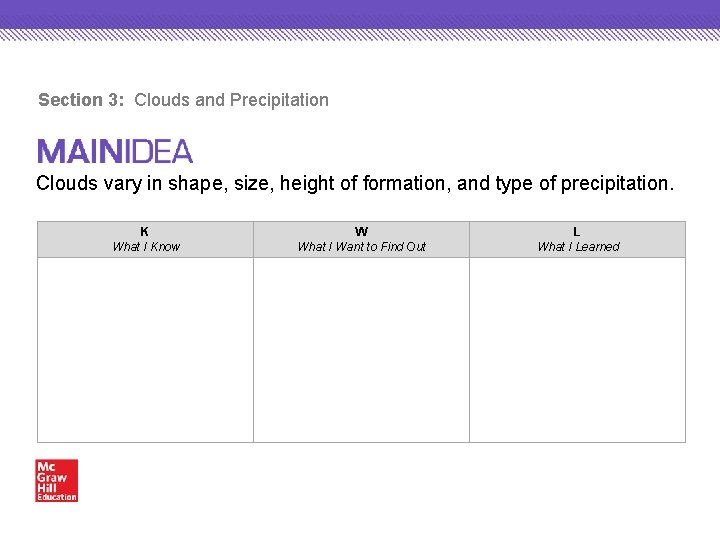Click the word "Education" in the red logo
This screenshot has height=540, width=720.
click(57, 497)
